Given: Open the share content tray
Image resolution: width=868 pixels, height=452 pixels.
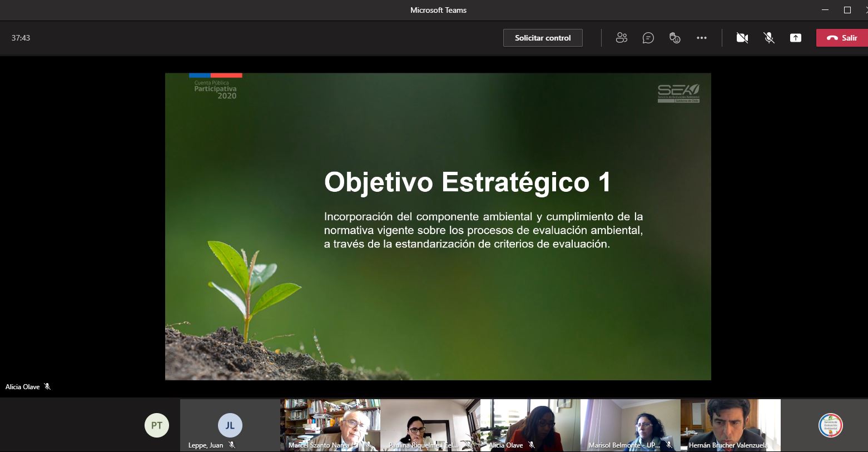Looking at the screenshot, I should [x=795, y=38].
